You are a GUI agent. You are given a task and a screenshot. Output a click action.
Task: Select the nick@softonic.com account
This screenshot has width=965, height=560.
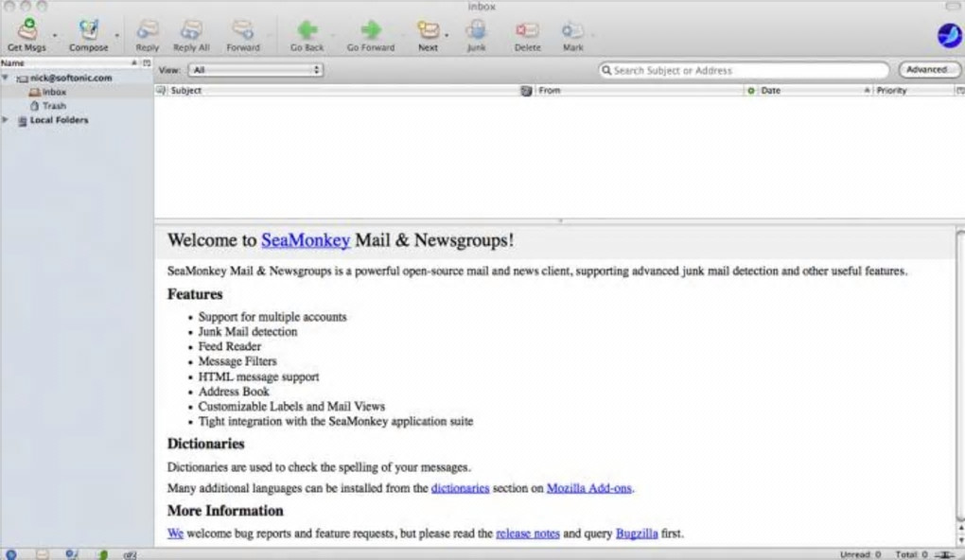[x=71, y=79]
